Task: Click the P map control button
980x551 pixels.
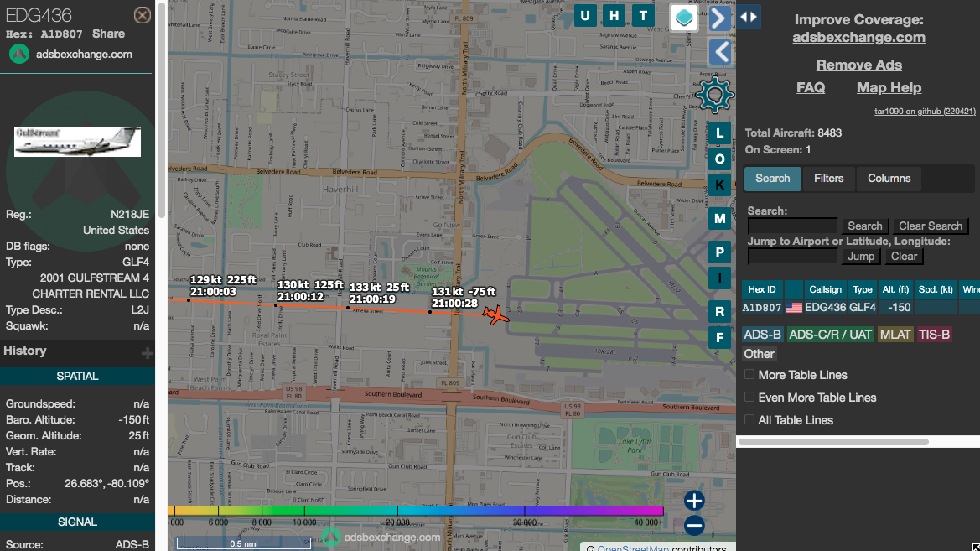Action: pos(719,252)
